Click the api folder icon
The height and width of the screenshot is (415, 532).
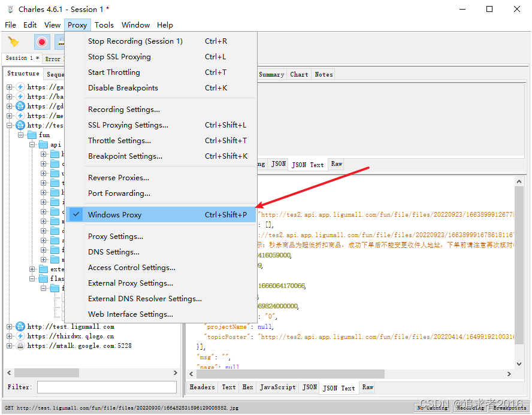pyautogui.click(x=43, y=145)
